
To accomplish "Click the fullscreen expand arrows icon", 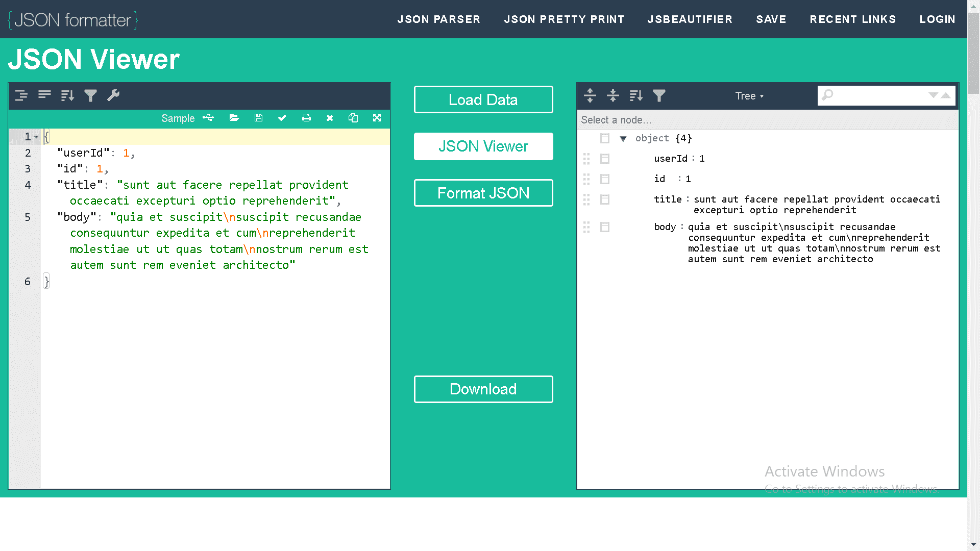I will [377, 118].
